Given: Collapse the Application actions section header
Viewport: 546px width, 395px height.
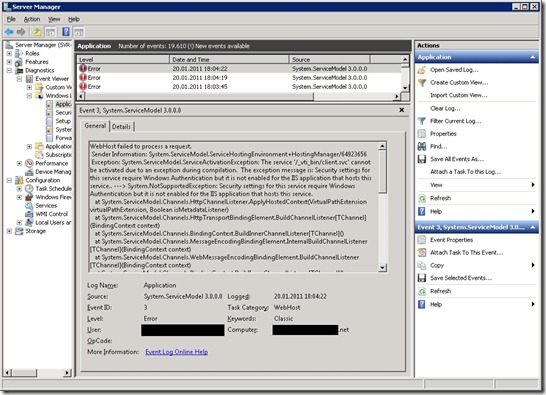Looking at the screenshot, I should (x=532, y=57).
